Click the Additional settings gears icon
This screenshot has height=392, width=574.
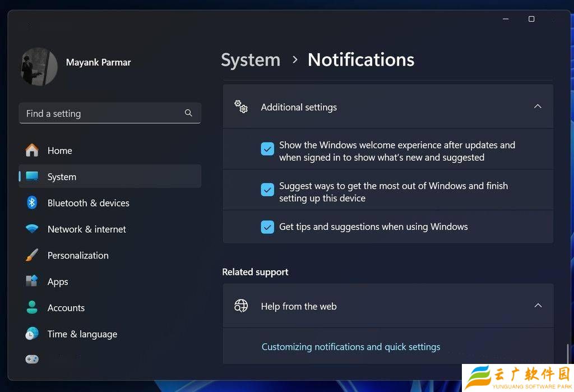click(x=241, y=107)
